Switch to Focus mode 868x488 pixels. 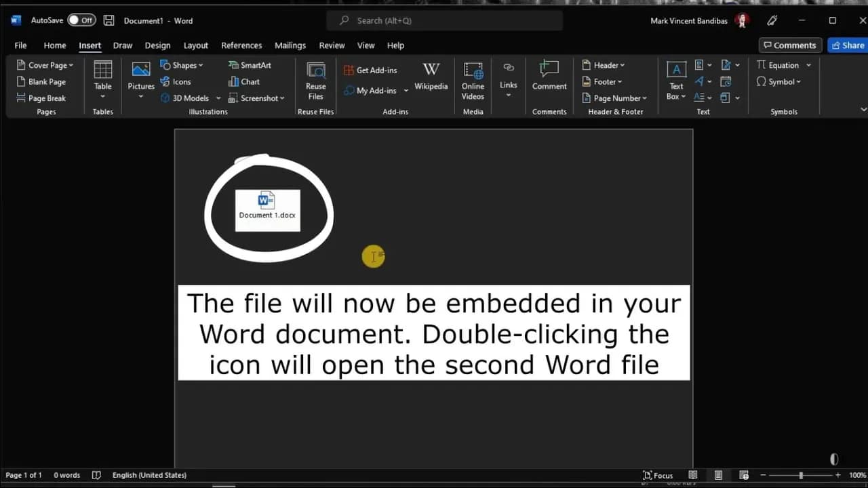click(657, 475)
